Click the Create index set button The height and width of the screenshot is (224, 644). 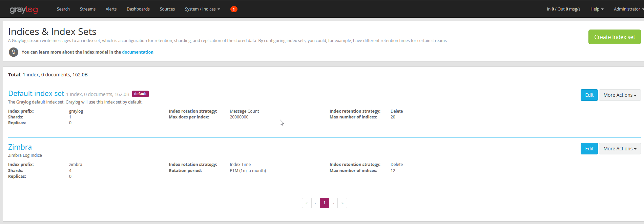pos(615,37)
